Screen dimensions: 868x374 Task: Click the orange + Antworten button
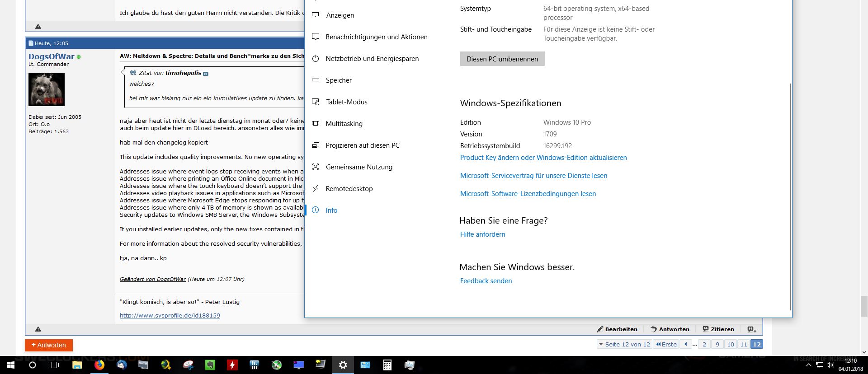pos(49,345)
